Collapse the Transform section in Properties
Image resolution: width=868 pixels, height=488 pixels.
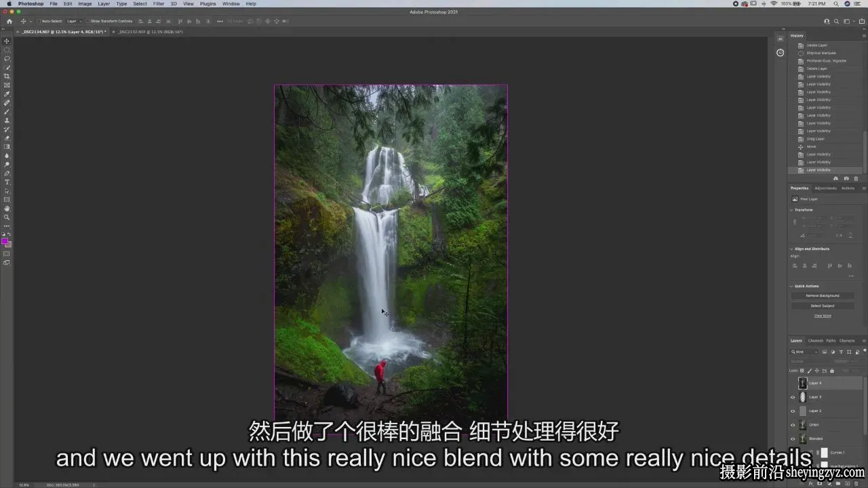click(792, 210)
